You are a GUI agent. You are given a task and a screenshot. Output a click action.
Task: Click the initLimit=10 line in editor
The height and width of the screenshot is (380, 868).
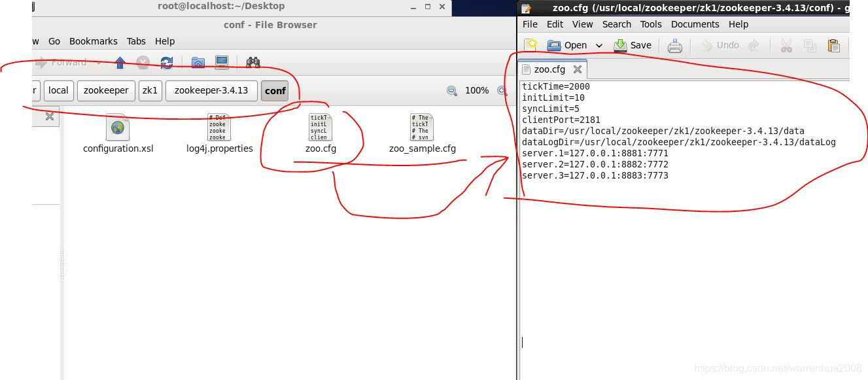(553, 97)
